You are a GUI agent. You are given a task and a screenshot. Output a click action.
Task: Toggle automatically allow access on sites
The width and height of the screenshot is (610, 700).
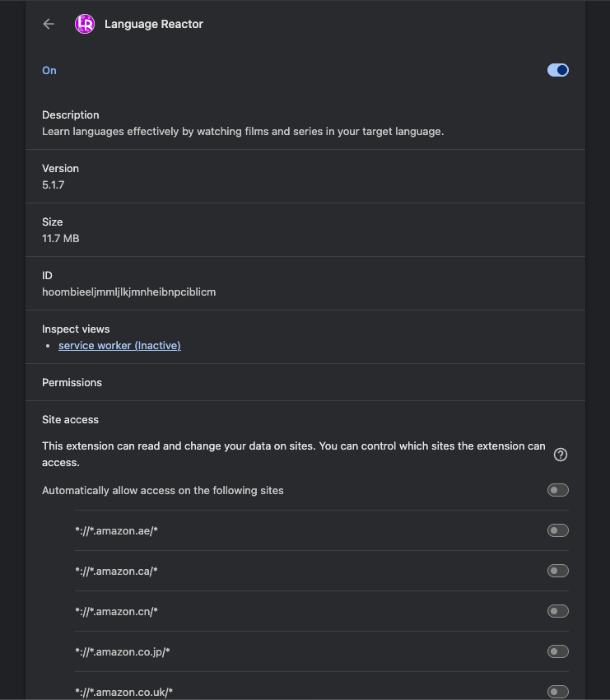click(x=557, y=490)
